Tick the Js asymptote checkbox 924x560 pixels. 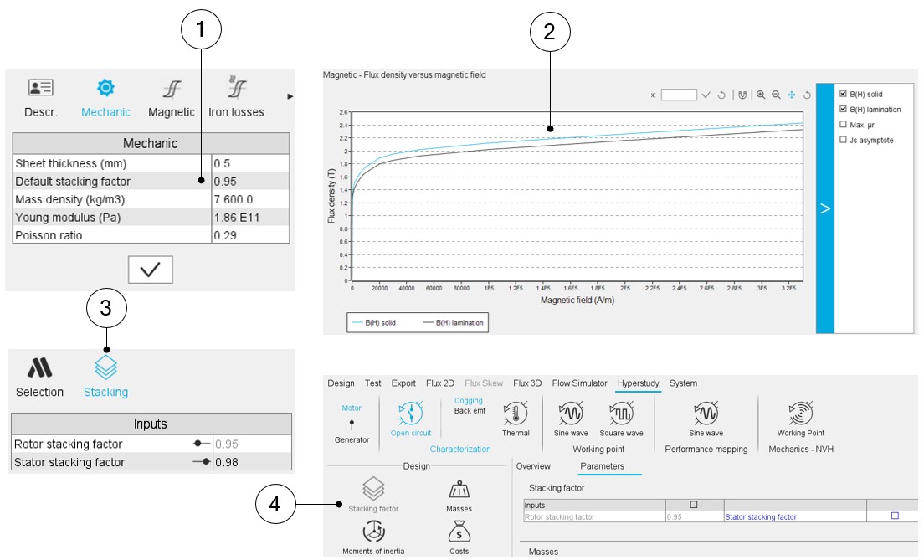pos(843,140)
